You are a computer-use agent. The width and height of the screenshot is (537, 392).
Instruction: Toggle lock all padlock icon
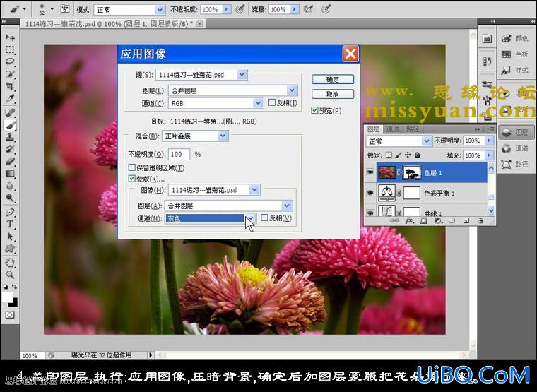(417, 155)
